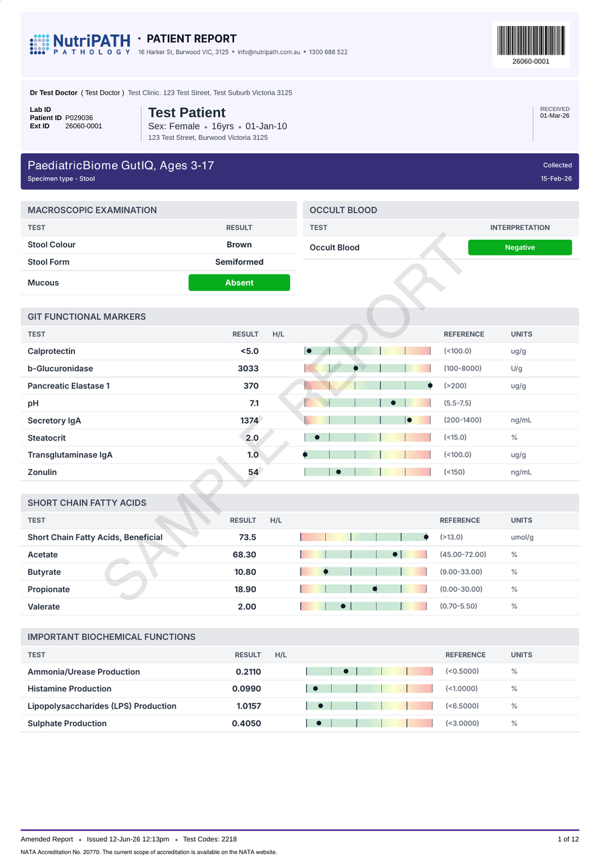Click the phone number 1300 688 522
Viewport: 600px width, 868px height.
pyautogui.click(x=328, y=52)
